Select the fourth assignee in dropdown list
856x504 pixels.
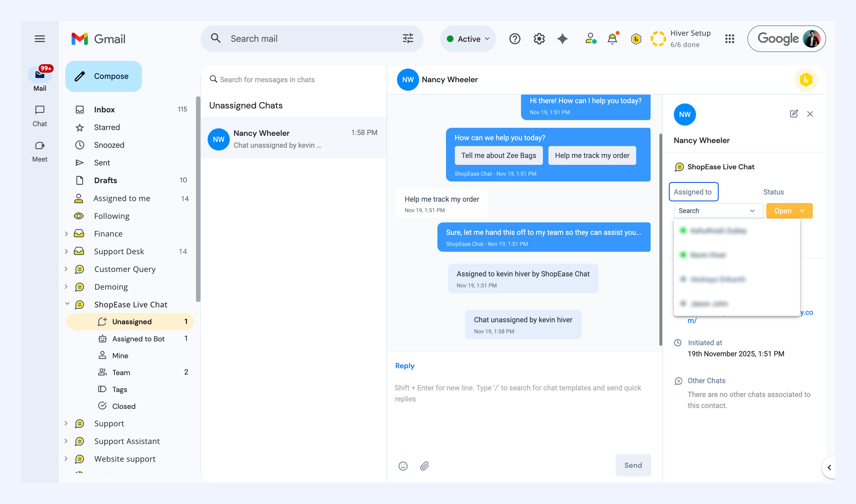[736, 304]
